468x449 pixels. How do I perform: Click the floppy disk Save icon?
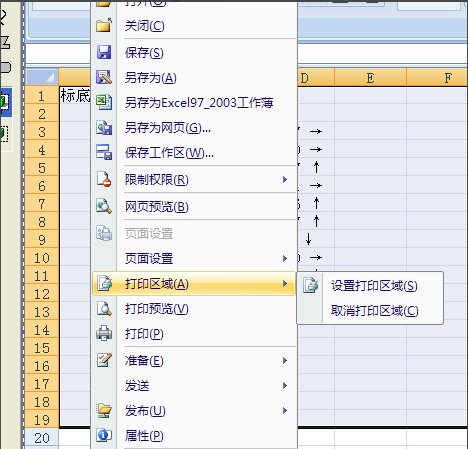[104, 52]
